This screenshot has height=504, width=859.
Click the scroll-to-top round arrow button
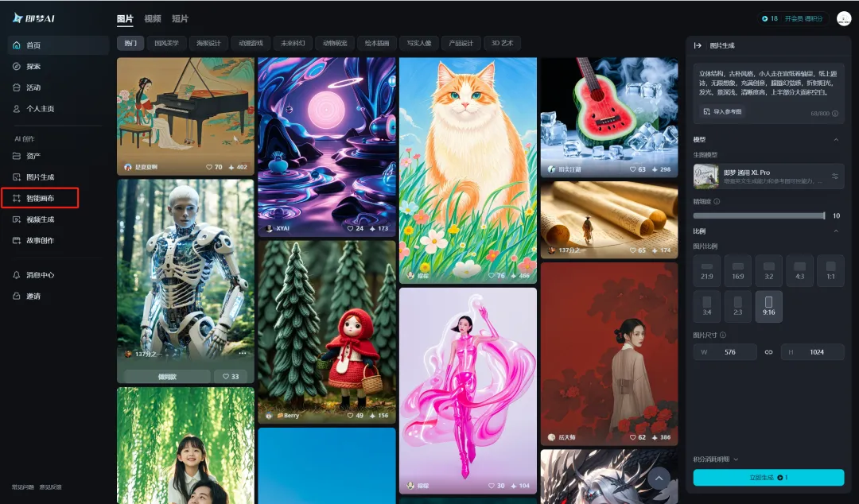[659, 478]
